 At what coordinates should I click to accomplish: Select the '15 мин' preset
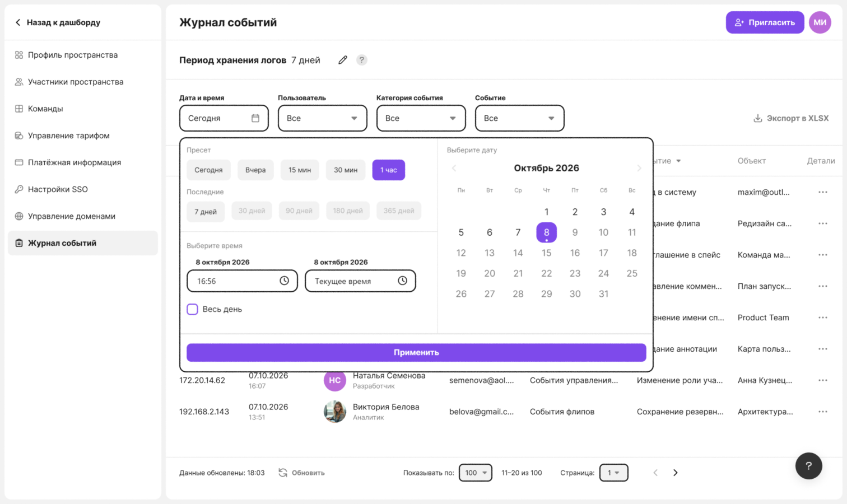pyautogui.click(x=300, y=170)
